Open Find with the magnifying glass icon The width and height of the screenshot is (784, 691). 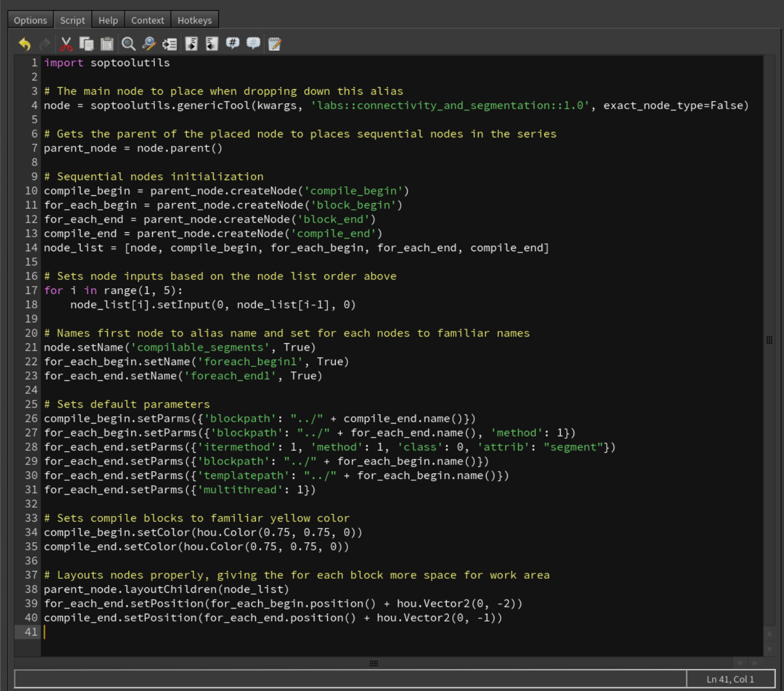(x=129, y=44)
